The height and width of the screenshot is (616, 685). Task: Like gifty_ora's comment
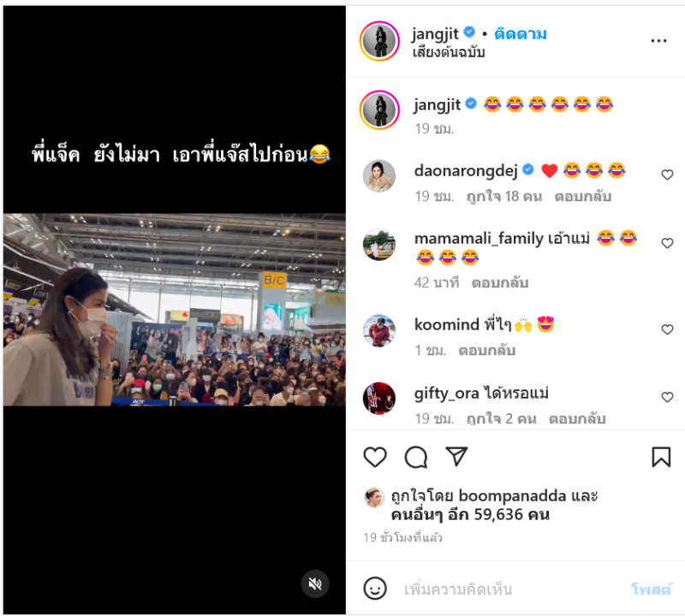pos(667,397)
